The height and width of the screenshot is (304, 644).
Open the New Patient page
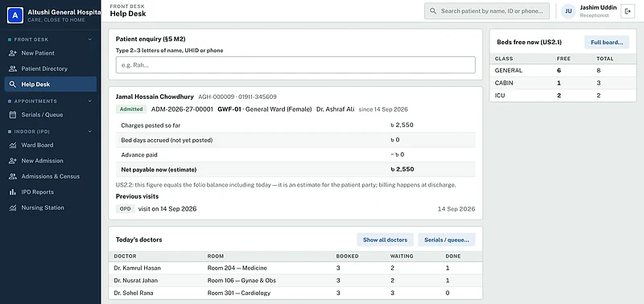(x=51, y=53)
